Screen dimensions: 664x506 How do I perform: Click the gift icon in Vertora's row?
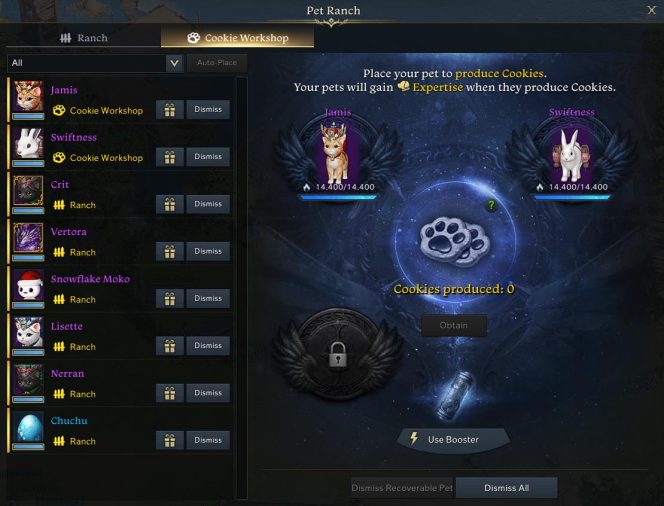pyautogui.click(x=170, y=252)
